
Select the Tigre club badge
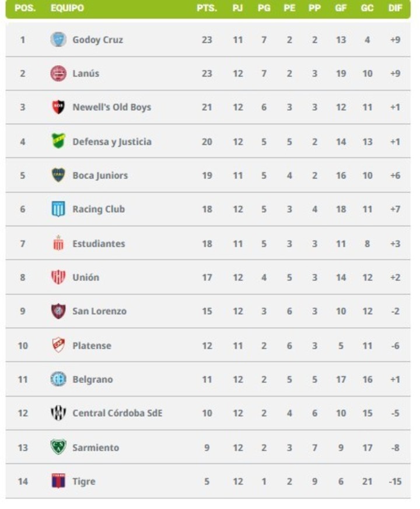pyautogui.click(x=58, y=482)
